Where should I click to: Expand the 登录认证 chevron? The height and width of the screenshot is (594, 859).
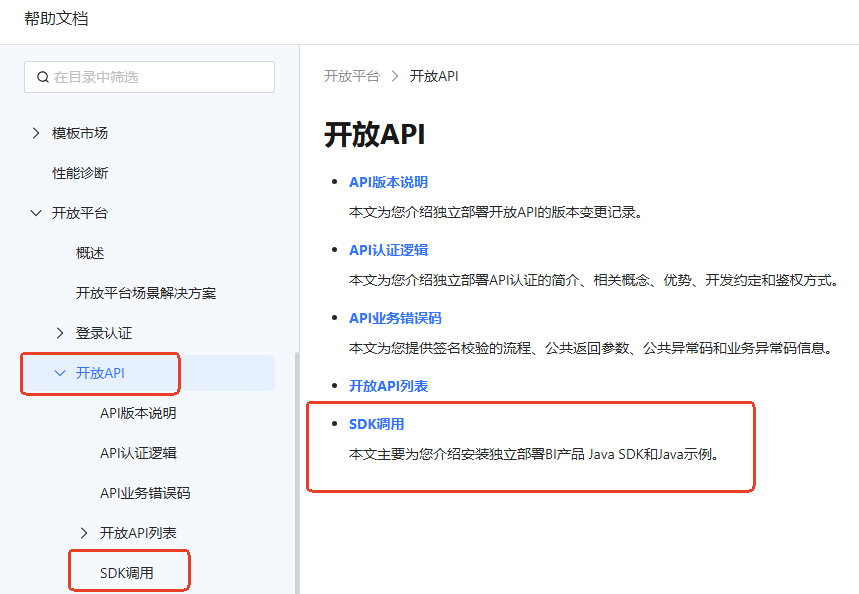click(60, 333)
